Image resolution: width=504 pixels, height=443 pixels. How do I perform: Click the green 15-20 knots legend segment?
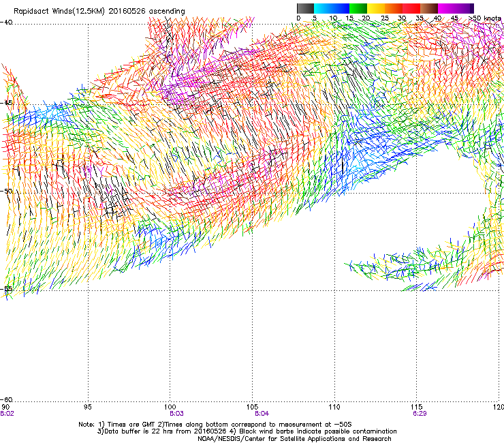pyautogui.click(x=358, y=8)
